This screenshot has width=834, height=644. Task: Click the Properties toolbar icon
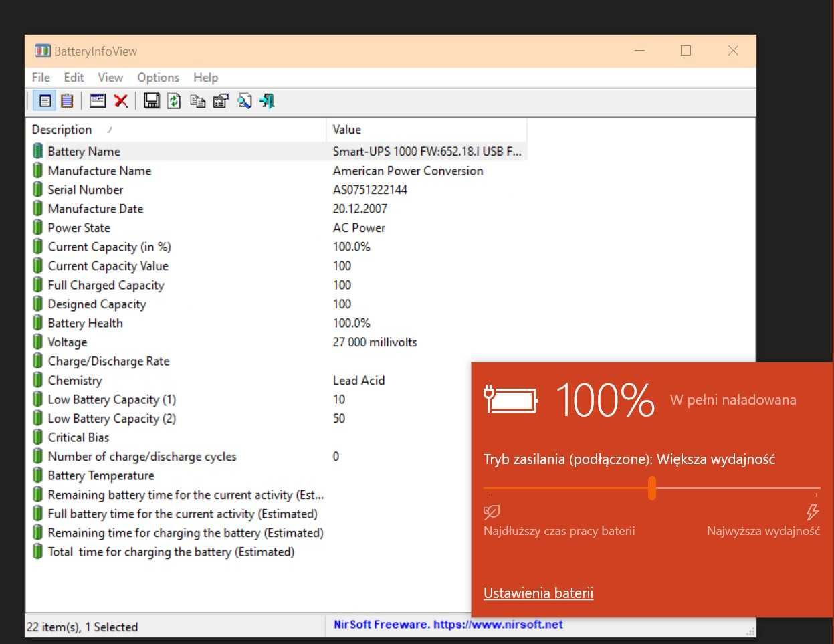click(221, 101)
